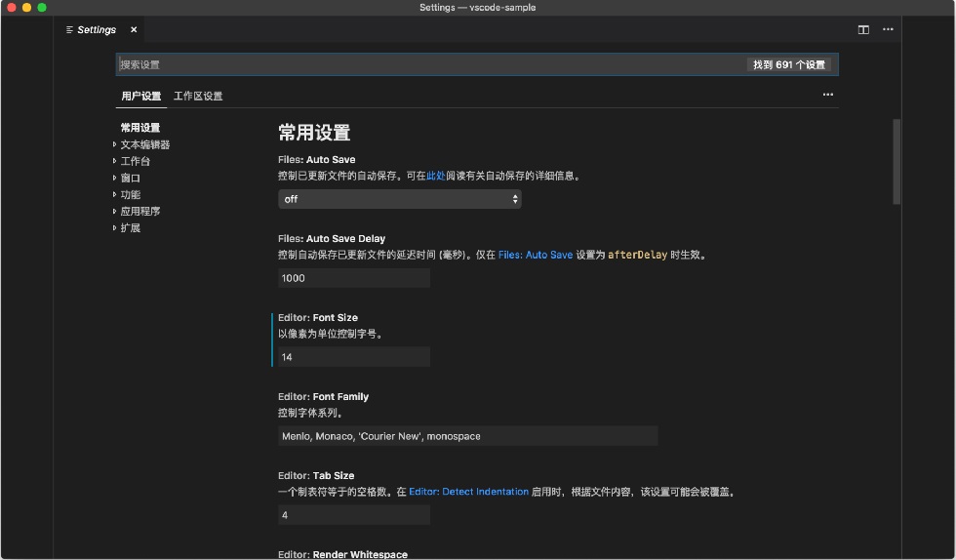This screenshot has width=956, height=560.
Task: Click the window title Settings — vscode-sample
Action: (477, 8)
